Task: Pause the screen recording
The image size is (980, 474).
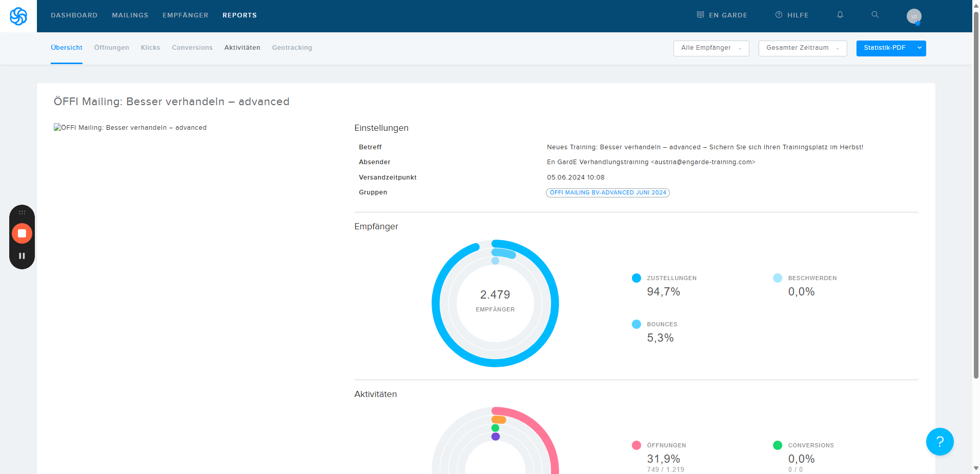Action: [22, 255]
